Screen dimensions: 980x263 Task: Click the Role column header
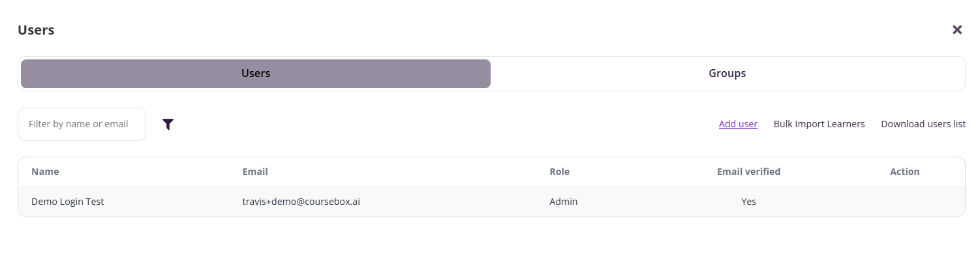tap(559, 172)
